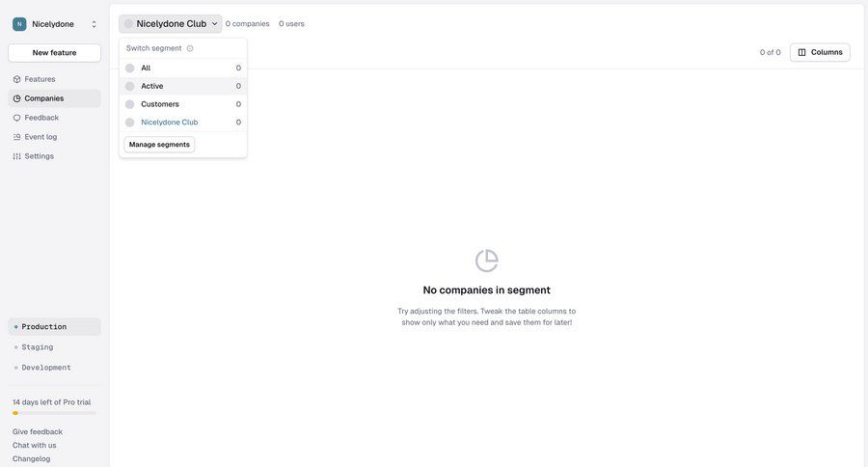This screenshot has width=868, height=467.
Task: Open the Chat with us link
Action: pyautogui.click(x=35, y=446)
